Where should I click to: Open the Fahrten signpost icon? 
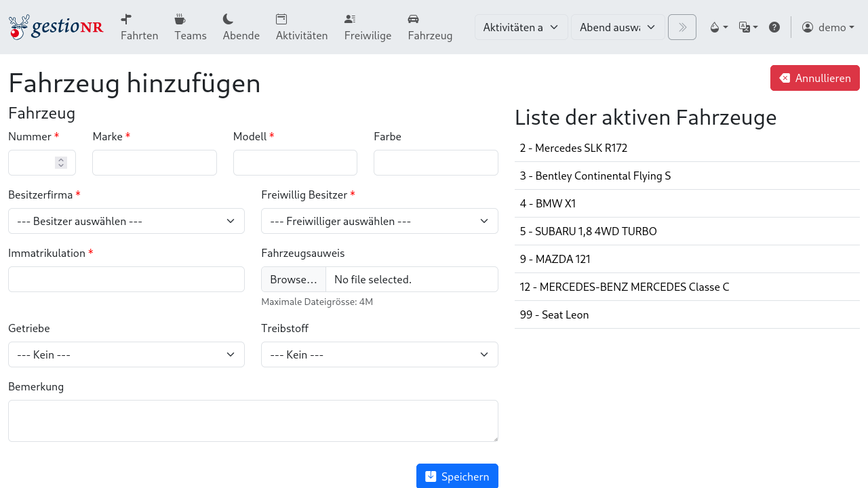(x=126, y=19)
